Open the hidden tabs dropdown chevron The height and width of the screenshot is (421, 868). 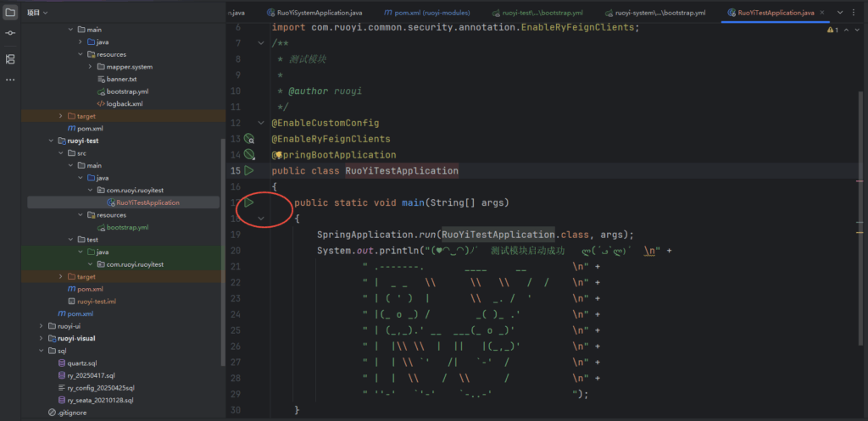point(840,13)
